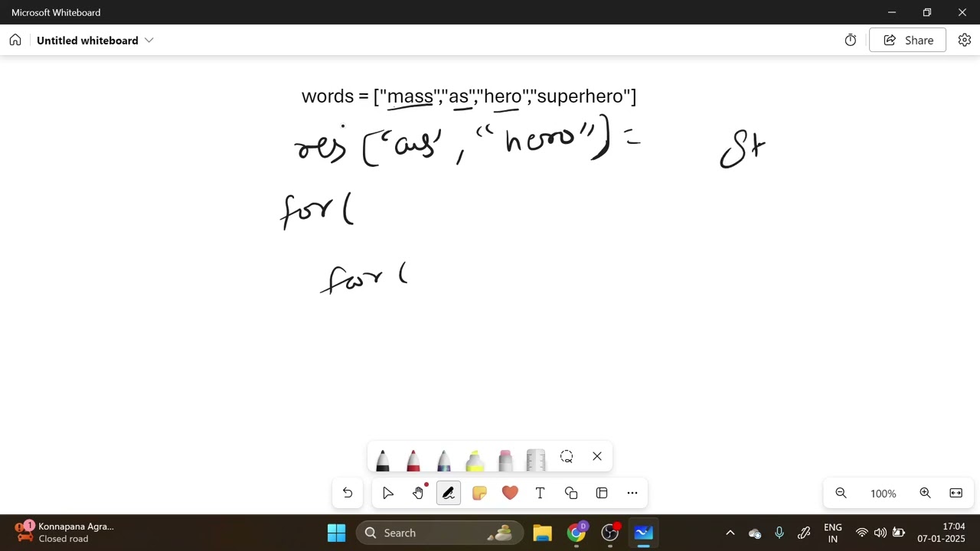
Task: Select the red pen
Action: click(x=413, y=459)
